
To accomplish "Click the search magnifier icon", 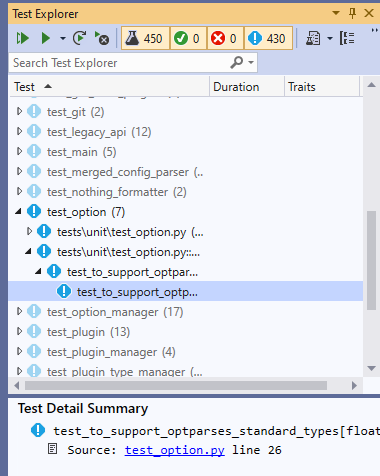I will click(x=237, y=62).
